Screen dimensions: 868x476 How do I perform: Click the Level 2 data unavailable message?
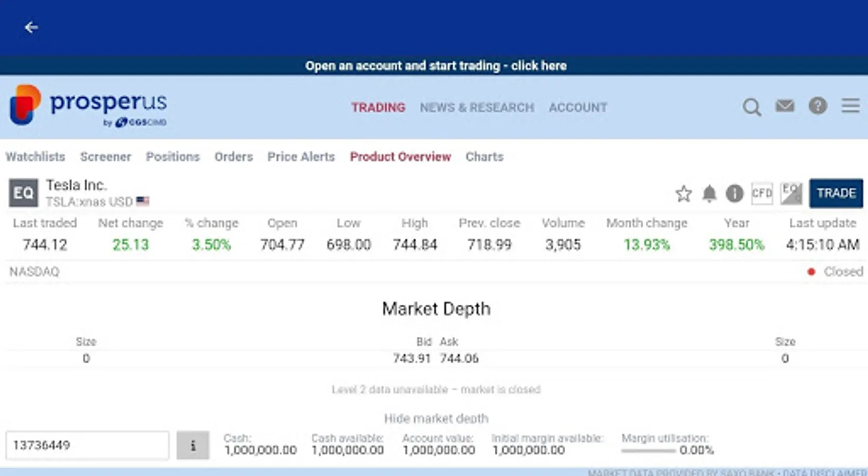click(436, 390)
